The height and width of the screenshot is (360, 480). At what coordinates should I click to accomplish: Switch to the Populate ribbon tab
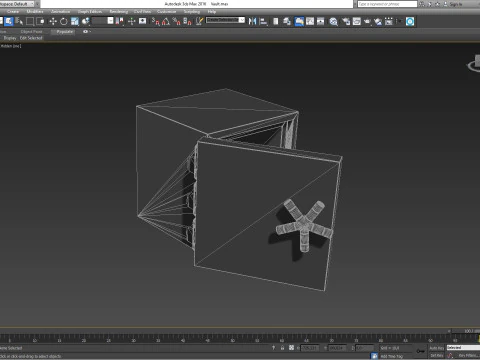tap(64, 32)
